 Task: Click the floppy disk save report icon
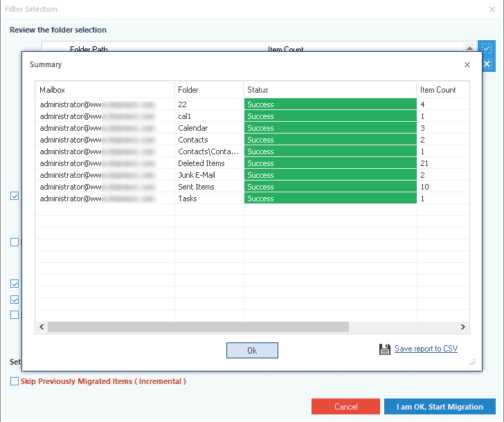pos(384,349)
